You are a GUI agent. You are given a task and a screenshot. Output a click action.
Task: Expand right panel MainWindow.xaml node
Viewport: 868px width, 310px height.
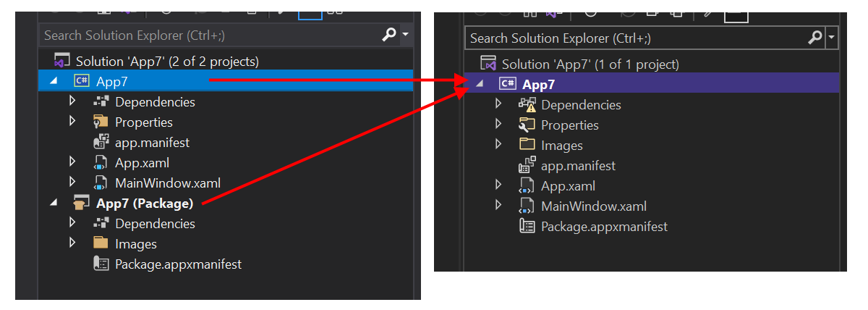pyautogui.click(x=498, y=206)
